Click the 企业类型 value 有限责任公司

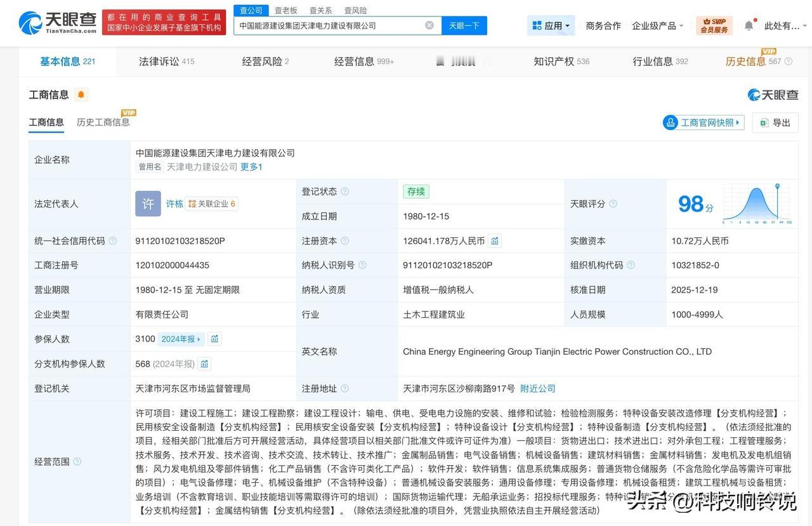click(x=162, y=315)
